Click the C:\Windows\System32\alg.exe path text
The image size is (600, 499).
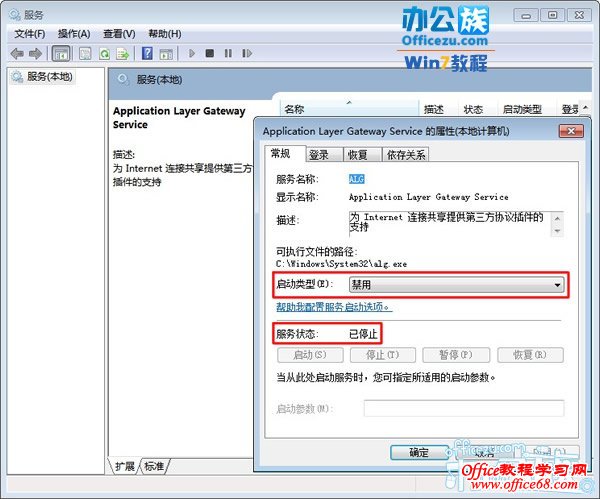[341, 264]
